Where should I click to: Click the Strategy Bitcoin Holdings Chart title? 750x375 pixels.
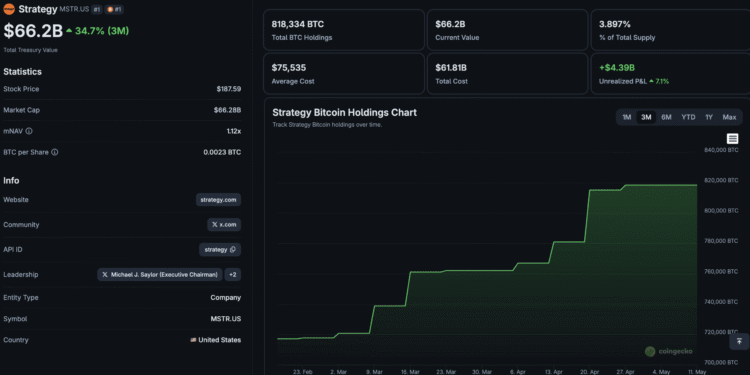[x=344, y=112]
